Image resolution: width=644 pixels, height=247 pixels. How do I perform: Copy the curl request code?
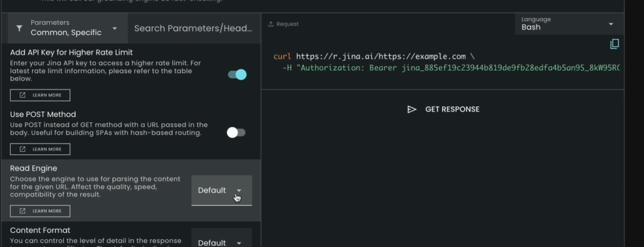[614, 44]
